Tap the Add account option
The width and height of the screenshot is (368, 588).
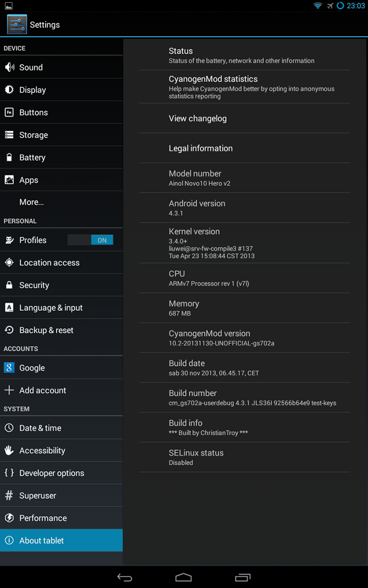[43, 390]
